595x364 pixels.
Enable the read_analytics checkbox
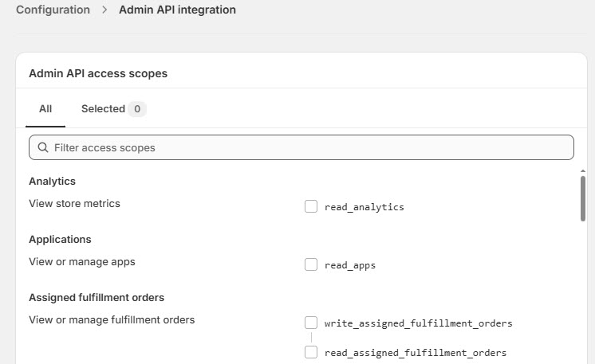(x=311, y=206)
